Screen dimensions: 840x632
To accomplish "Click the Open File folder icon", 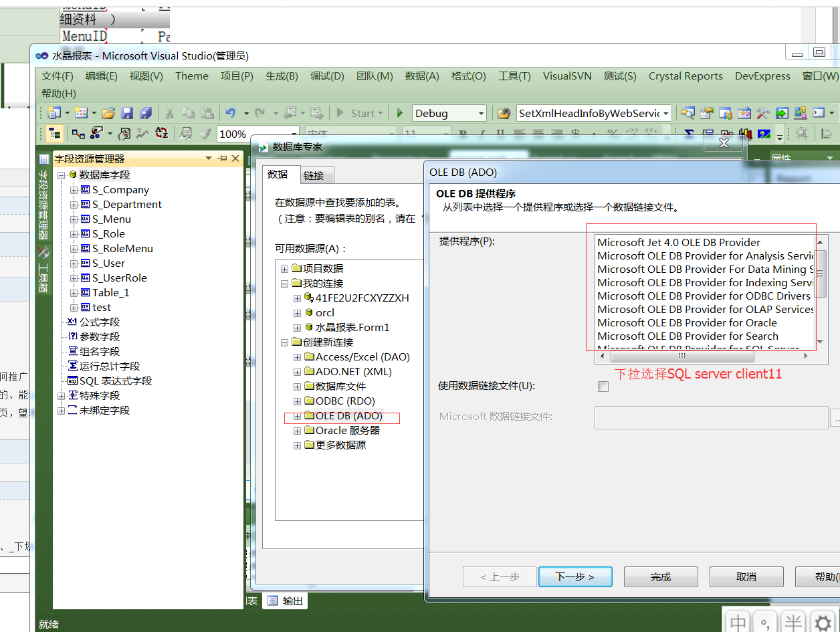I will [x=108, y=113].
